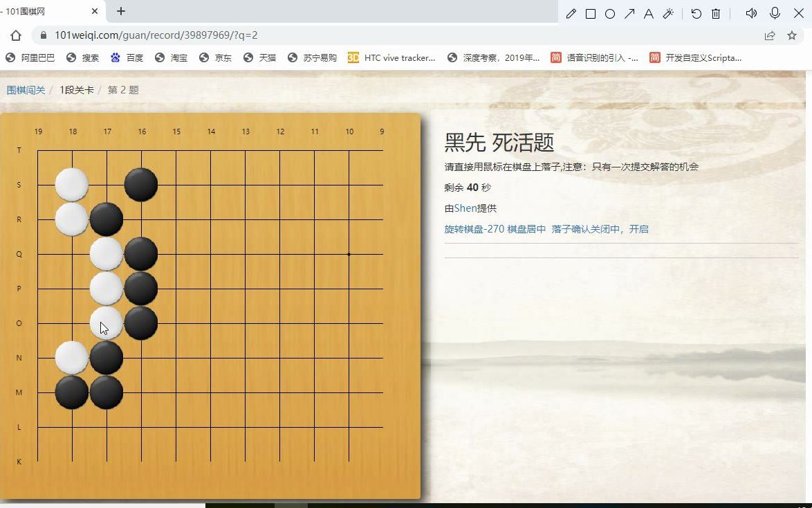Open the 淘宝 bookmark
Image resolution: width=812 pixels, height=508 pixels.
(x=171, y=57)
